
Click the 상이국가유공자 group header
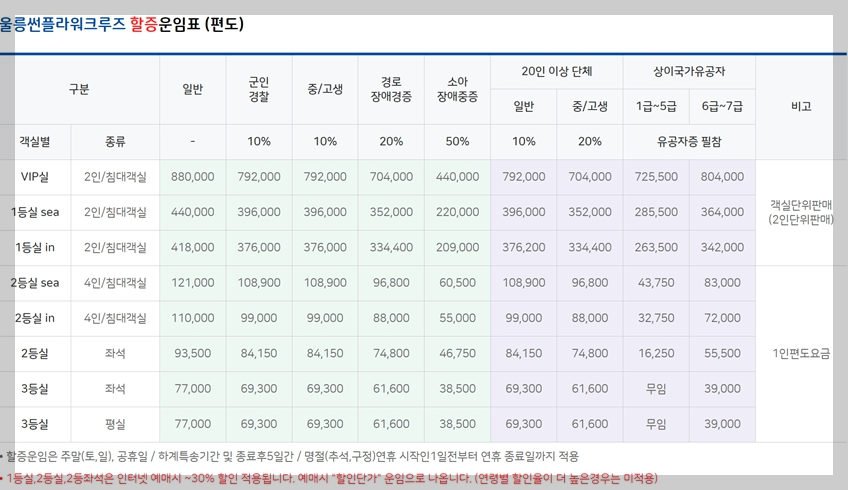point(689,71)
